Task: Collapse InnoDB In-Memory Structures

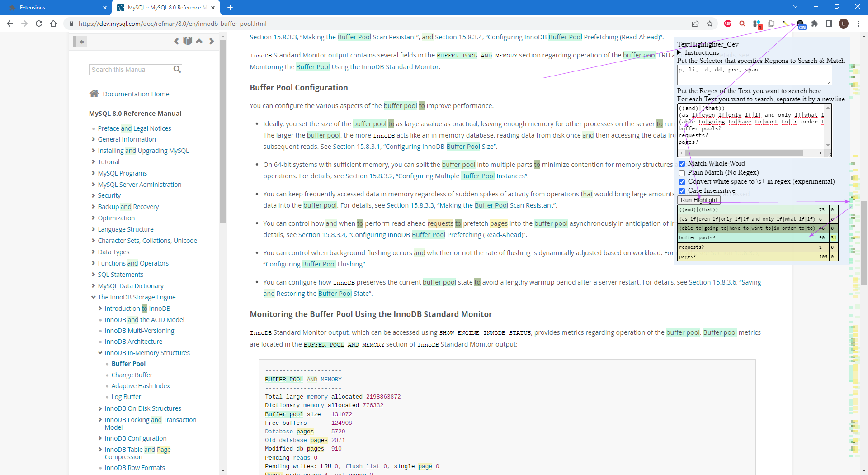Action: click(100, 353)
